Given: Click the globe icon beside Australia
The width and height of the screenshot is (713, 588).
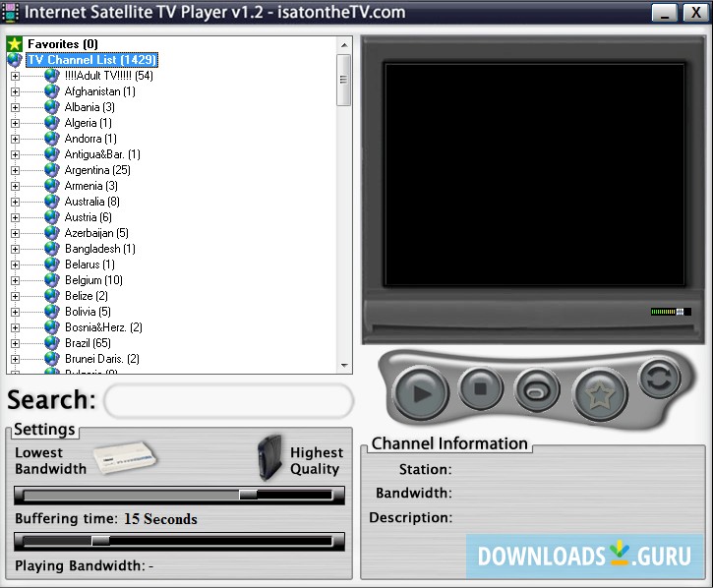Looking at the screenshot, I should click(x=52, y=201).
